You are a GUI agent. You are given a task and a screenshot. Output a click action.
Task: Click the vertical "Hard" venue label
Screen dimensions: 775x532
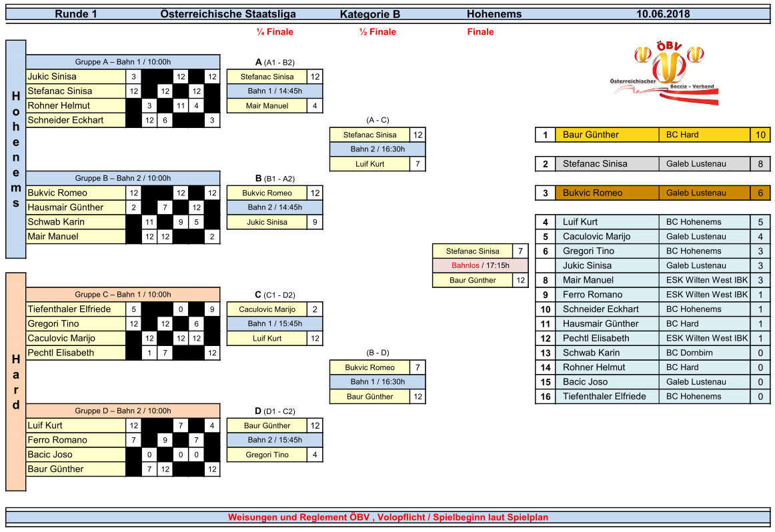pyautogui.click(x=16, y=381)
